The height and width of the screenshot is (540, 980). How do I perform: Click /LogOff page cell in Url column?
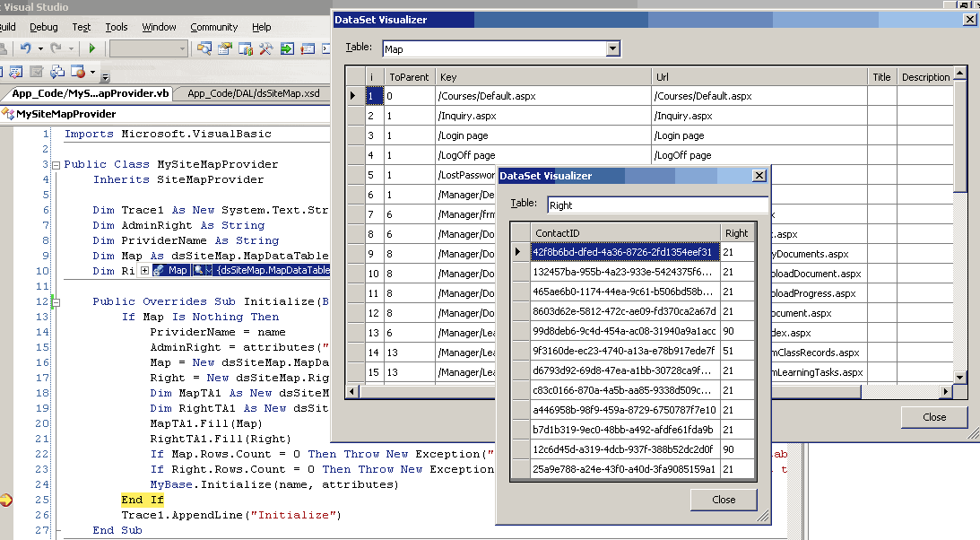pos(759,155)
